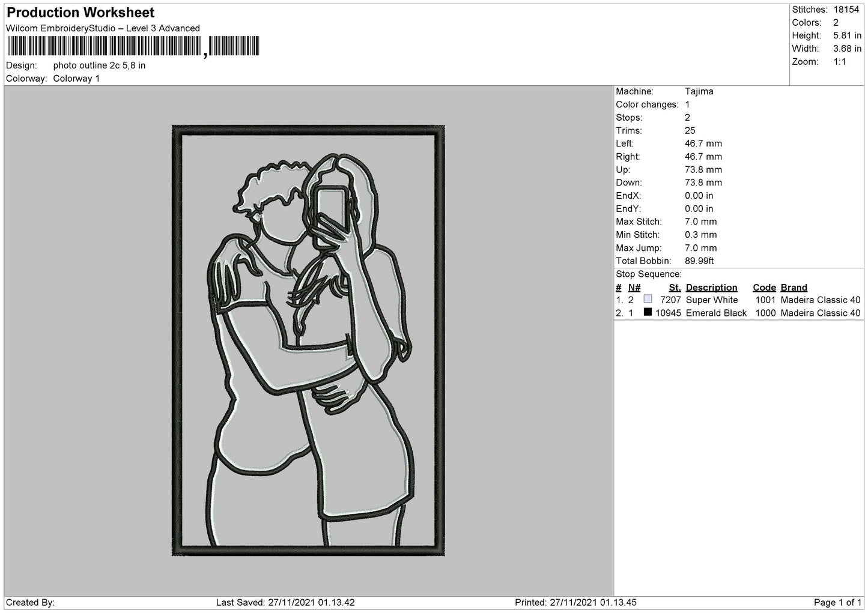Click the Up value 73.8 mm
This screenshot has height=613, width=868.
pyautogui.click(x=703, y=170)
